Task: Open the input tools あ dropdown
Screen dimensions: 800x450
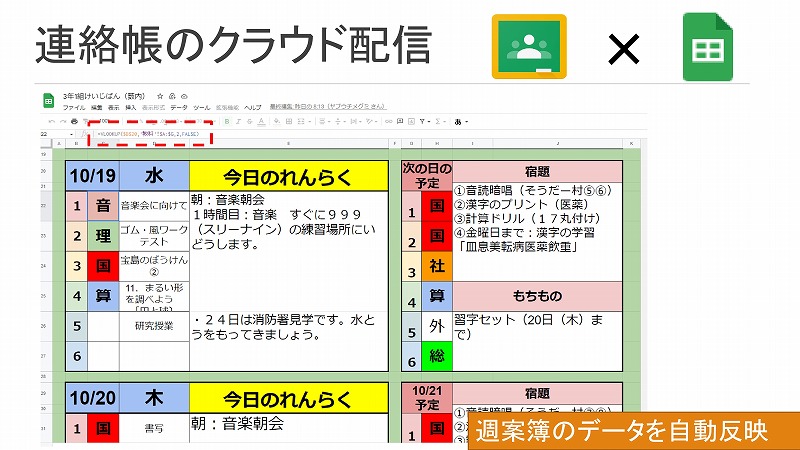Action: (x=461, y=122)
